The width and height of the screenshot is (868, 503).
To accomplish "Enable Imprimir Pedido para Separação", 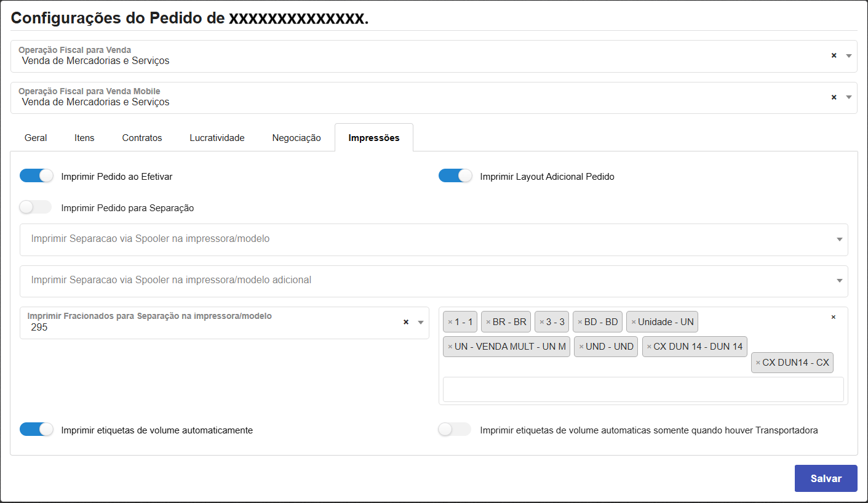I will (x=36, y=207).
